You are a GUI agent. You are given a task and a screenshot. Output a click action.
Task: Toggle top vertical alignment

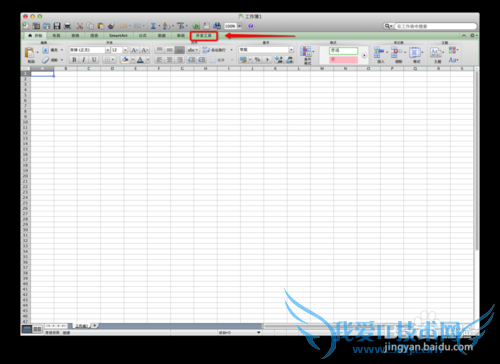160,50
